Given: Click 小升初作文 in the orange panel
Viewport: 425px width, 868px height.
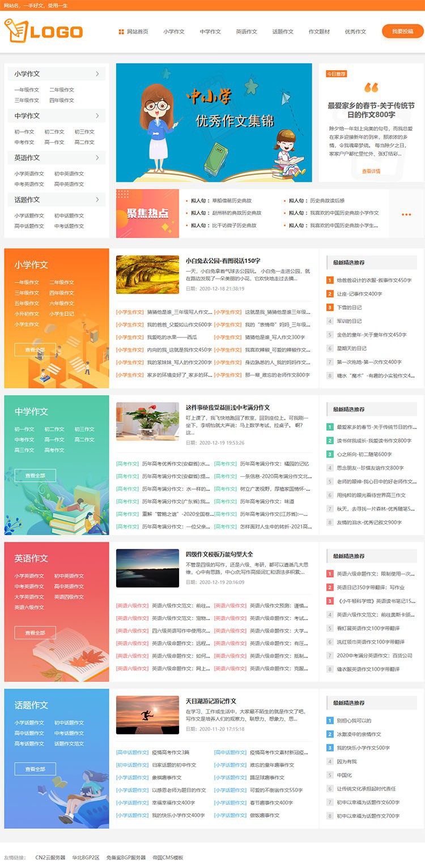Looking at the screenshot, I should click(x=27, y=314).
